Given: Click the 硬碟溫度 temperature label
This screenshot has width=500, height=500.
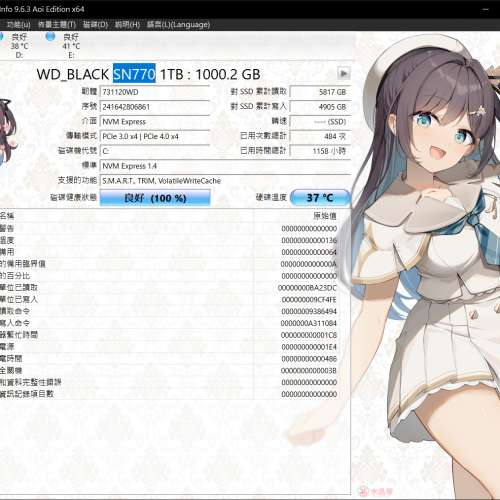Looking at the screenshot, I should [x=271, y=197].
